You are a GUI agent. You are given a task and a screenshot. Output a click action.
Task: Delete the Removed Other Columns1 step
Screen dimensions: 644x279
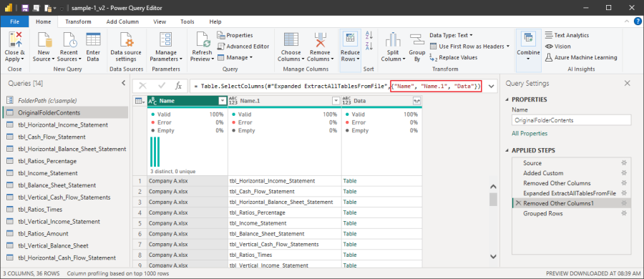tap(518, 203)
